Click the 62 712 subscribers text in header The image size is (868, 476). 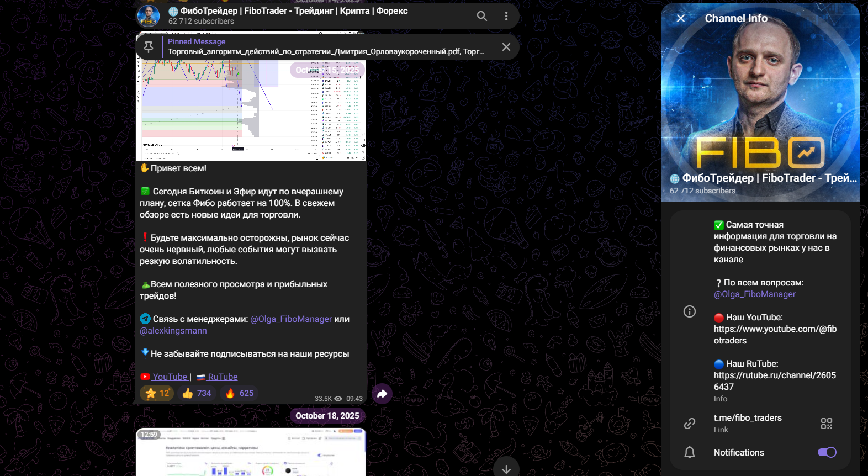point(201,22)
